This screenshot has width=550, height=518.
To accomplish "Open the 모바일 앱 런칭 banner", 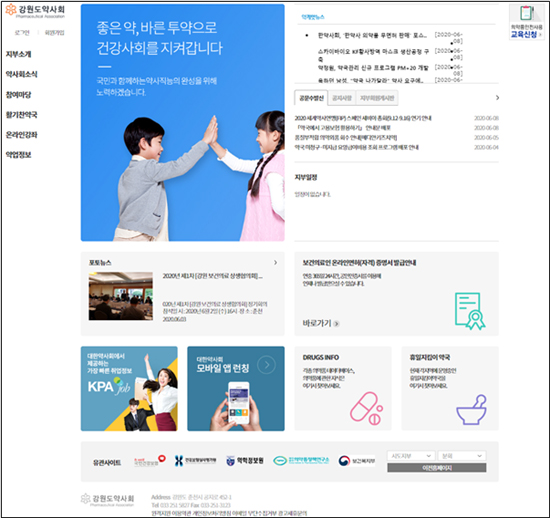I will (x=236, y=389).
